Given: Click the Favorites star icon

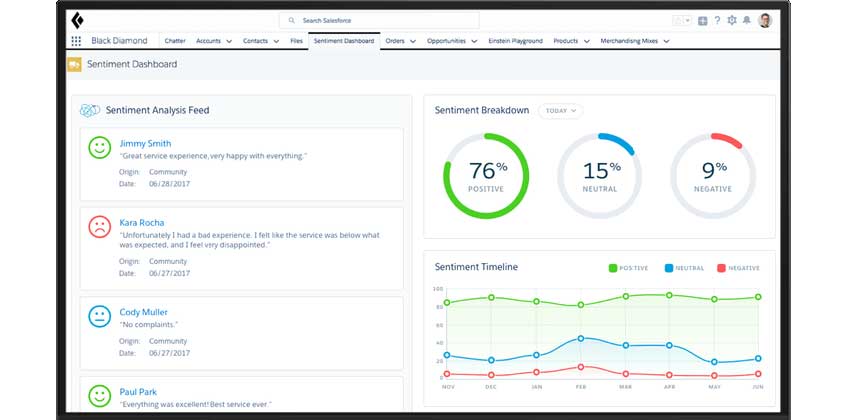Looking at the screenshot, I should 678,21.
